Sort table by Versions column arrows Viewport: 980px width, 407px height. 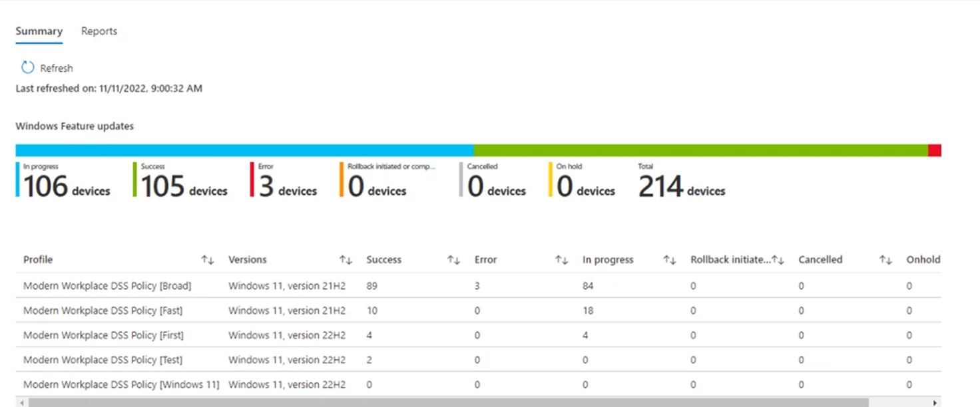coord(346,260)
